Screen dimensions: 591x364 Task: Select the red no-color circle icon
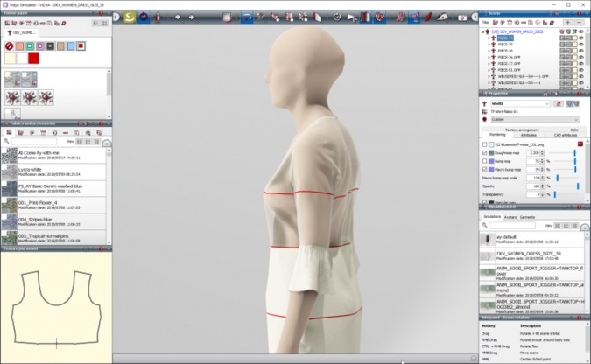[9, 45]
